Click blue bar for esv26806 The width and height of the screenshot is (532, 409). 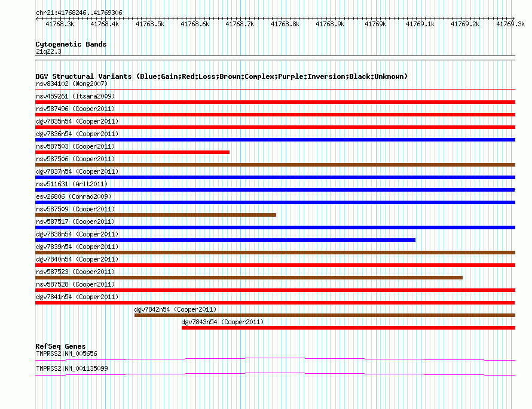coord(275,202)
